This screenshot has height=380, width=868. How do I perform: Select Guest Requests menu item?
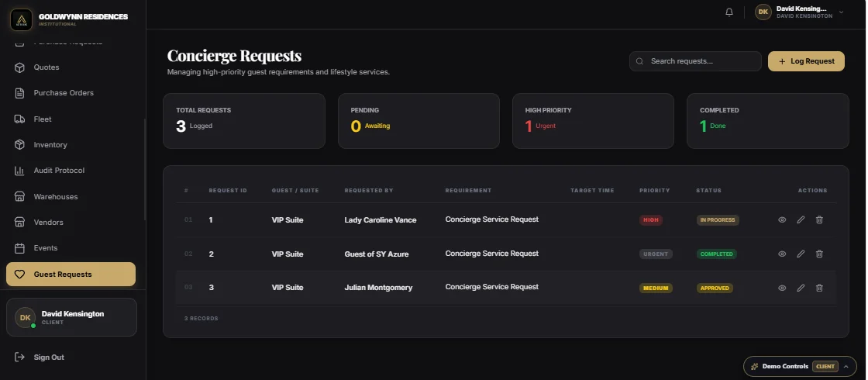click(x=71, y=275)
